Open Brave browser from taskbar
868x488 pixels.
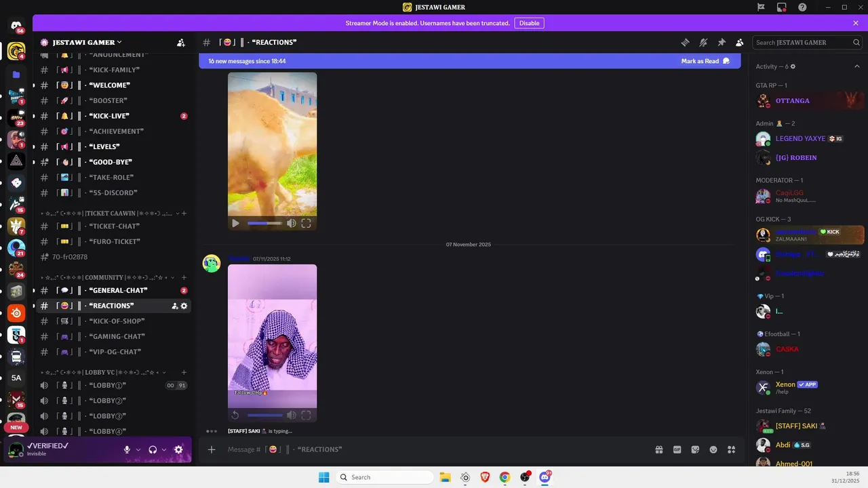(x=485, y=477)
